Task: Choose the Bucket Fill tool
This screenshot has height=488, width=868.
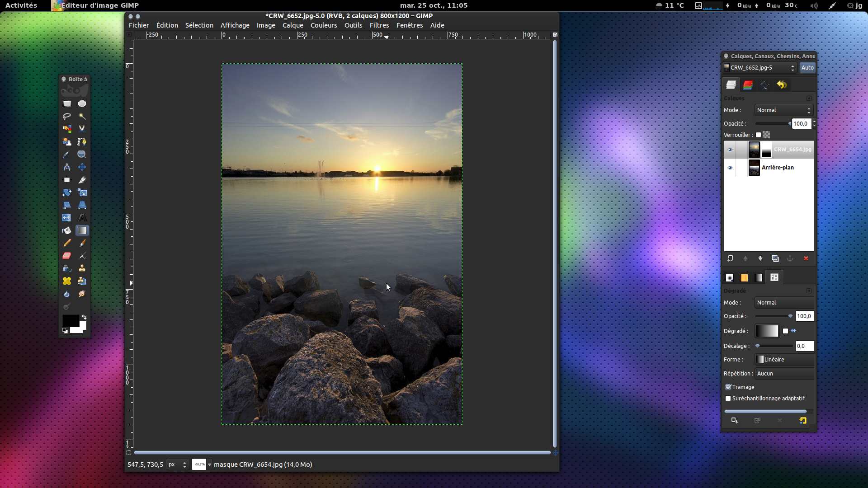Action: tap(67, 230)
